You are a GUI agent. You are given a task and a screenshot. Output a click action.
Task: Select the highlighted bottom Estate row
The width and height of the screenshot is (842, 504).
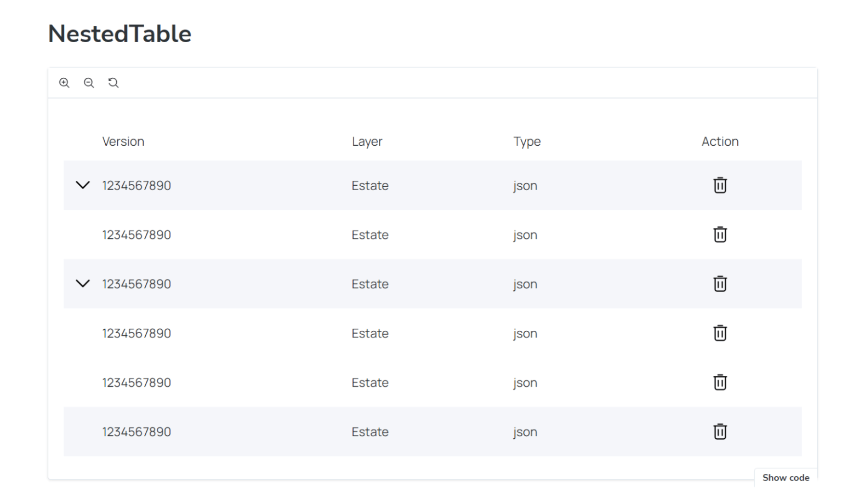click(x=370, y=432)
